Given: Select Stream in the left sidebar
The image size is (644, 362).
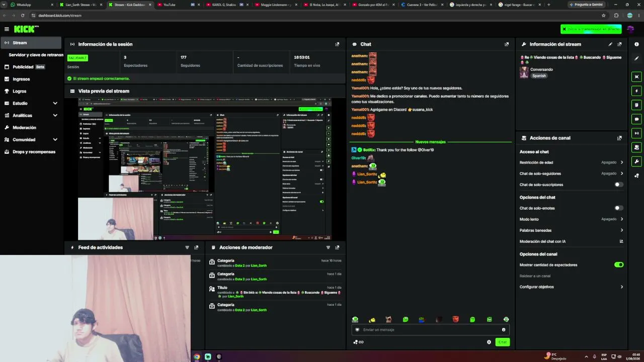Looking at the screenshot, I should point(31,43).
